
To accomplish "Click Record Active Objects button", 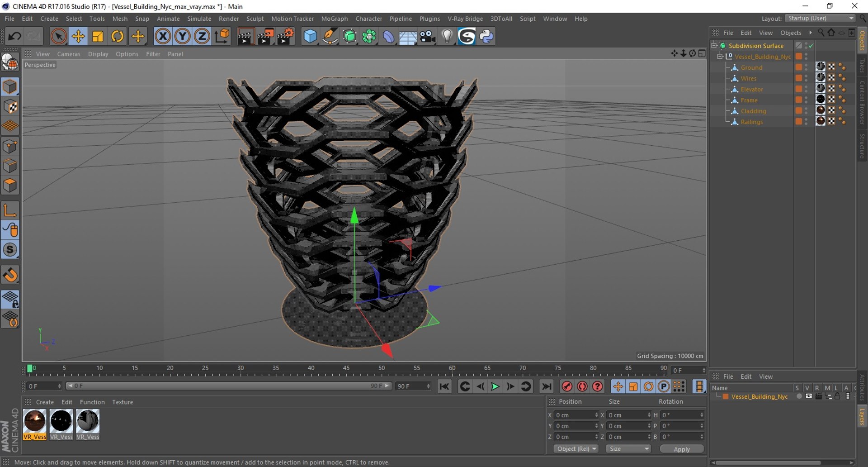I will (567, 386).
